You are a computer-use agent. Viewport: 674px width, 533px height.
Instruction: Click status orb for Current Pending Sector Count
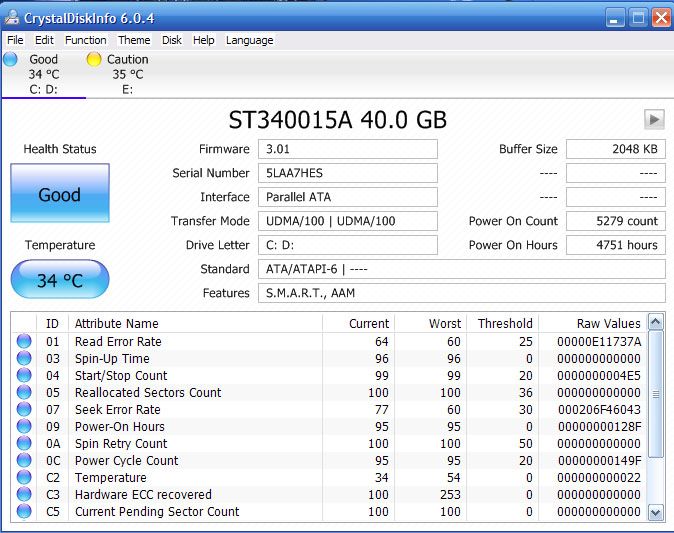pyautogui.click(x=24, y=511)
